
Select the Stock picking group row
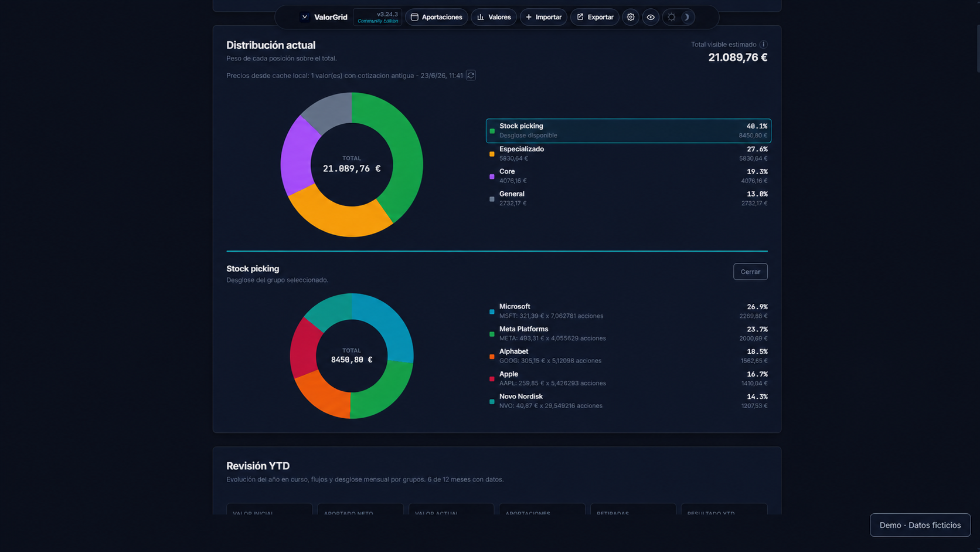pos(628,130)
